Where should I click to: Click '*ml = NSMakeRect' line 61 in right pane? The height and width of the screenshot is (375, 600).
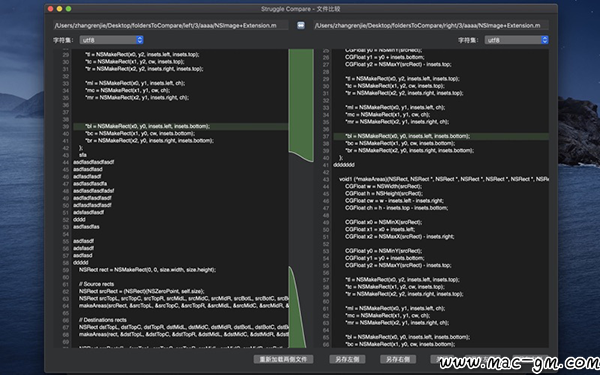click(395, 308)
